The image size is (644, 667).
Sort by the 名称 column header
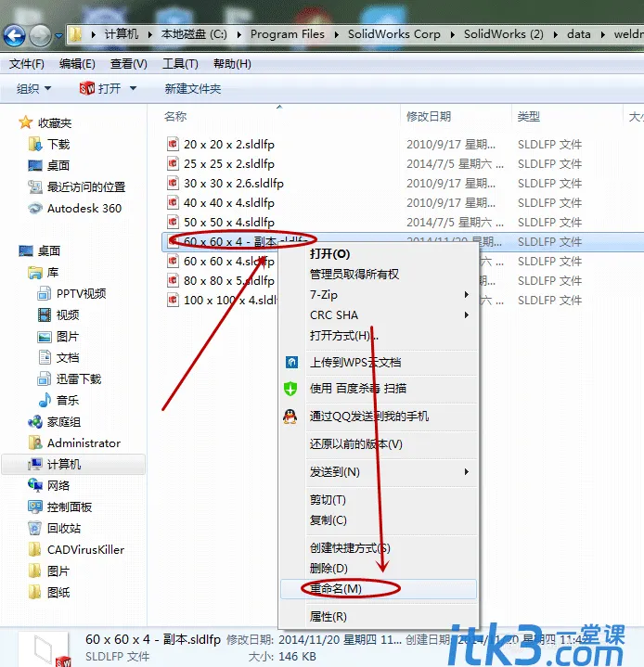point(175,116)
